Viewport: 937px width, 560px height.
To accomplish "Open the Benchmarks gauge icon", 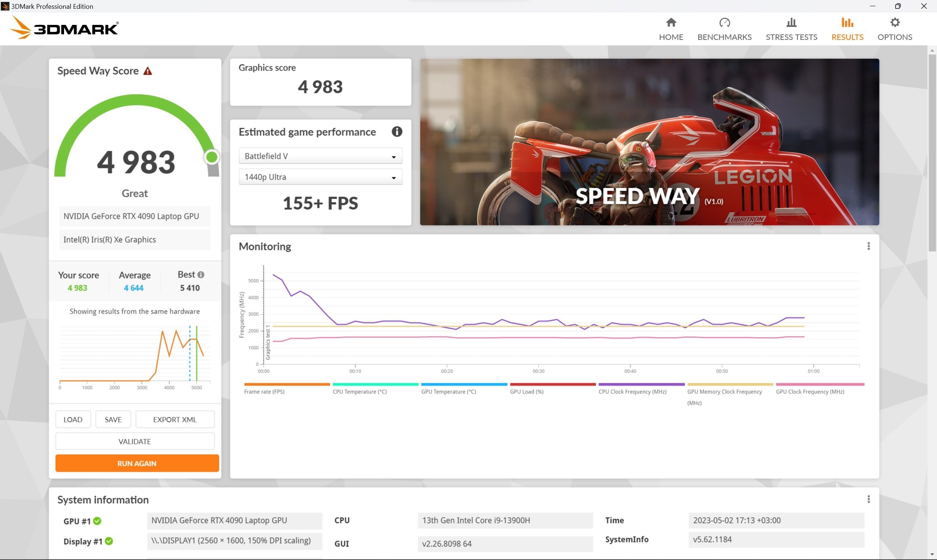I will pyautogui.click(x=725, y=23).
